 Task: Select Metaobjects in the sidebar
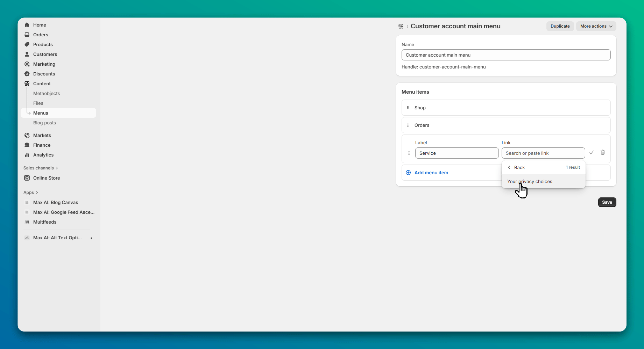(47, 93)
